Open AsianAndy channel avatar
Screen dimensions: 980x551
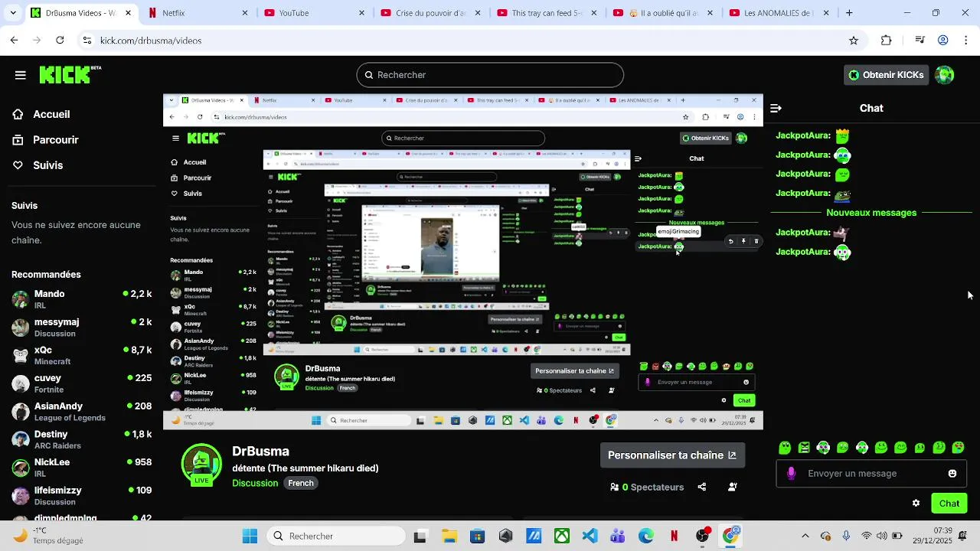click(x=21, y=412)
